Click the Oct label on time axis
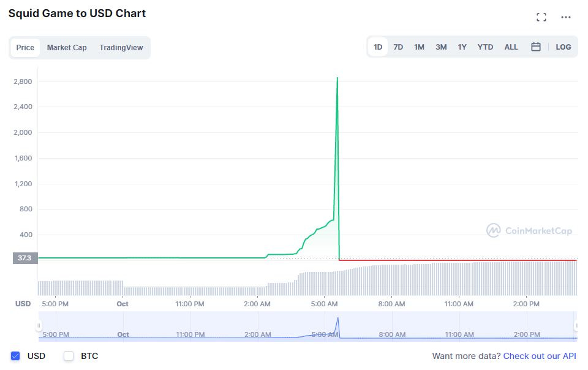The height and width of the screenshot is (370, 588). pos(123,304)
